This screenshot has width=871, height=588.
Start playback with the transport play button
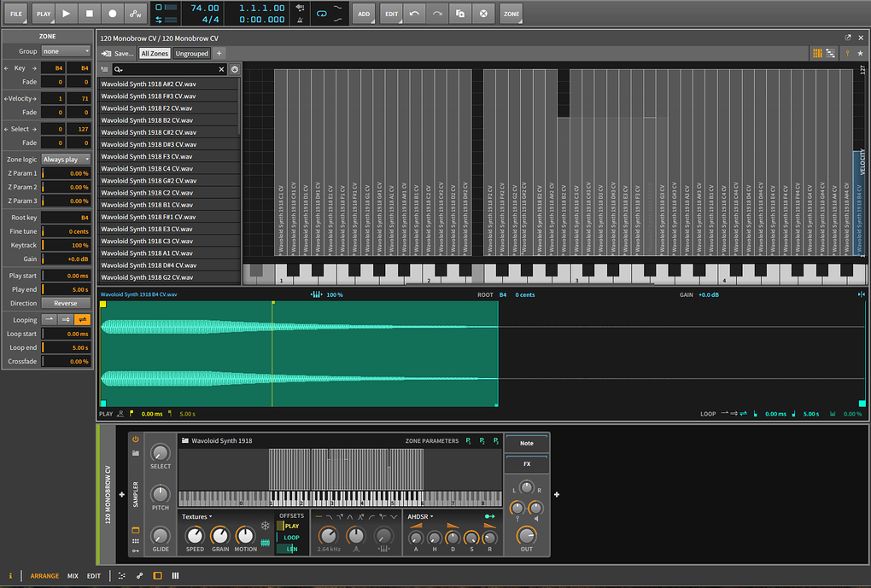(66, 14)
